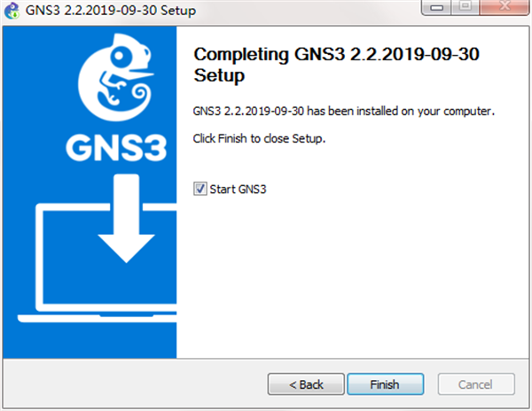This screenshot has width=532, height=411.
Task: Click the 'Click Finish to close Setup.' text
Action: tap(259, 140)
